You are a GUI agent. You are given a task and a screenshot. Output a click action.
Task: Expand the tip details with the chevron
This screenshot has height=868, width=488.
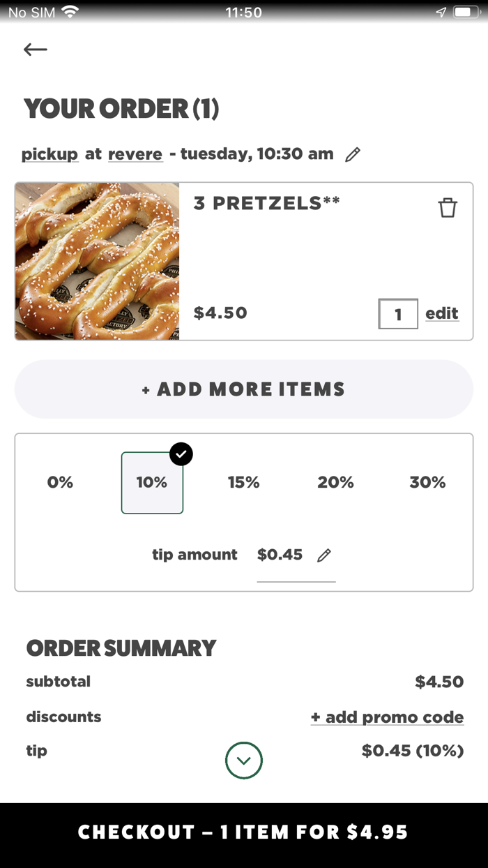244,760
